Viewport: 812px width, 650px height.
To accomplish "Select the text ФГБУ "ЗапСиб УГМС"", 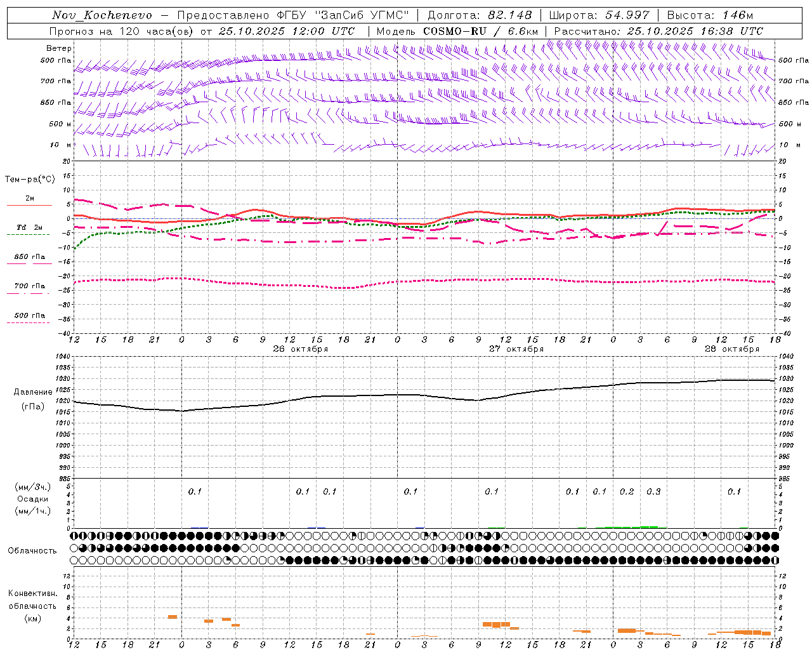I will [343, 15].
